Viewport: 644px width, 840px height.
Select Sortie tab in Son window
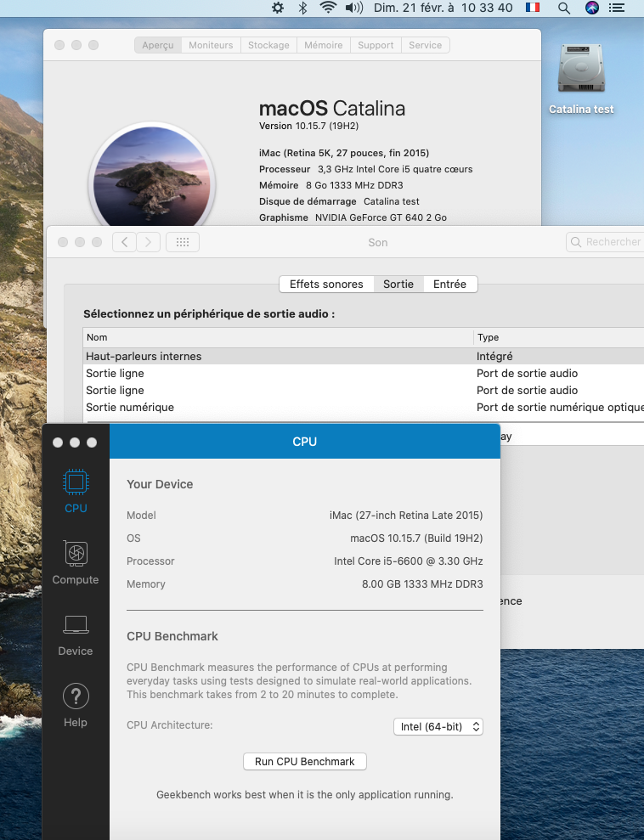398,284
